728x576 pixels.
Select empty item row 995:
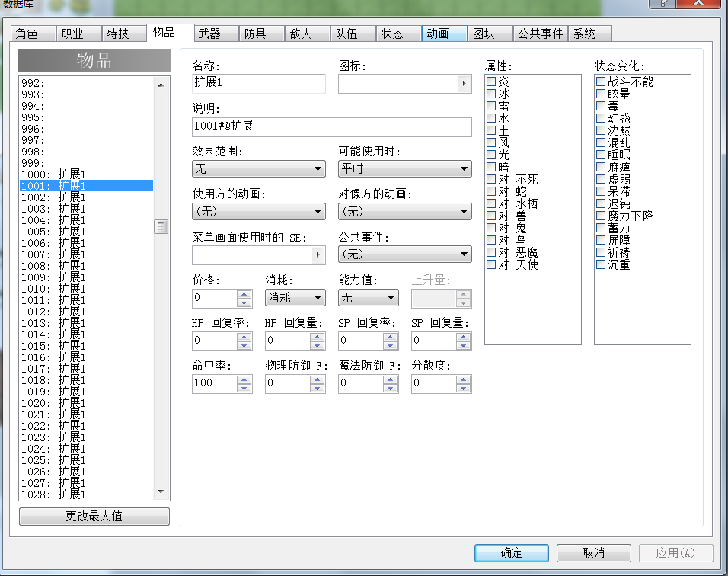tap(86, 117)
